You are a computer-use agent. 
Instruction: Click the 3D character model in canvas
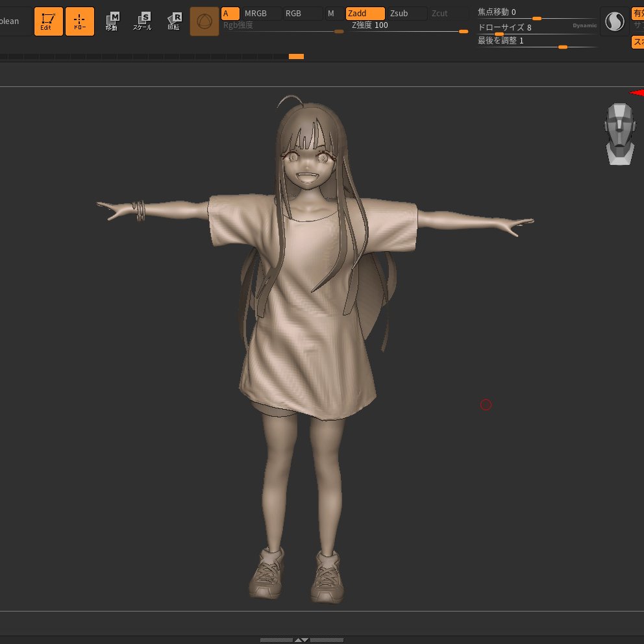314,349
